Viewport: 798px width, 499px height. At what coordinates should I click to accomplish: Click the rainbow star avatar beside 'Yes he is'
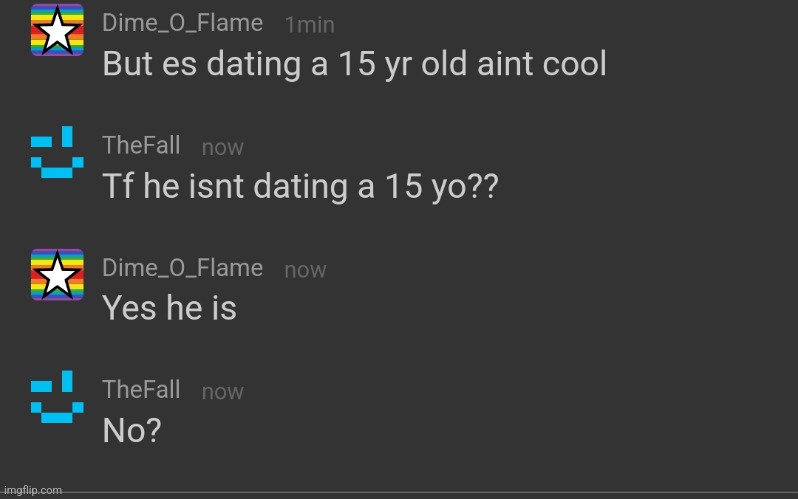coord(58,275)
